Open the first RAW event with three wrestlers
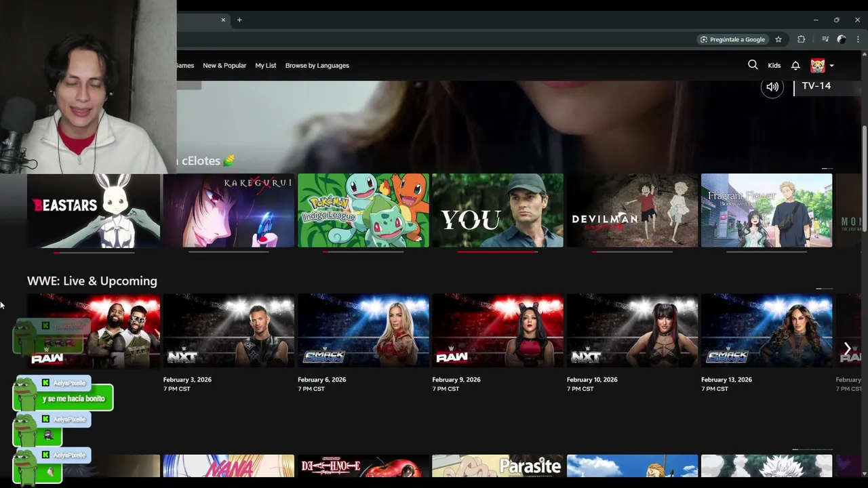 point(94,331)
